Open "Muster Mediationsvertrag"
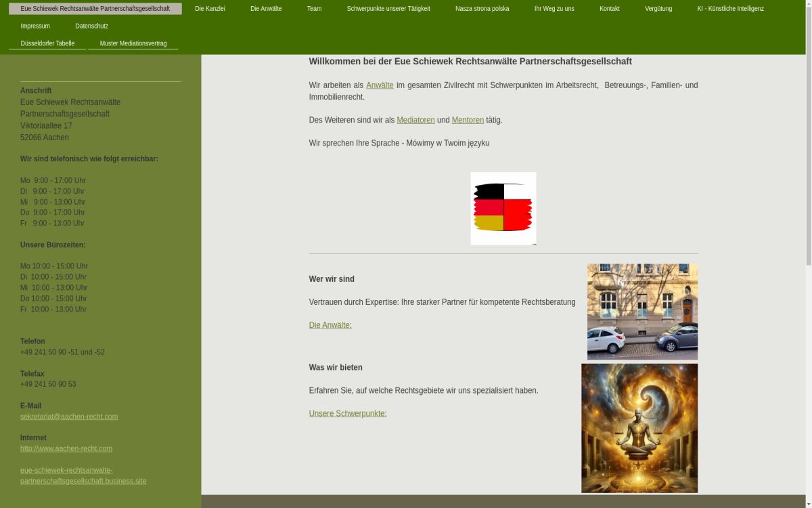 (x=133, y=43)
